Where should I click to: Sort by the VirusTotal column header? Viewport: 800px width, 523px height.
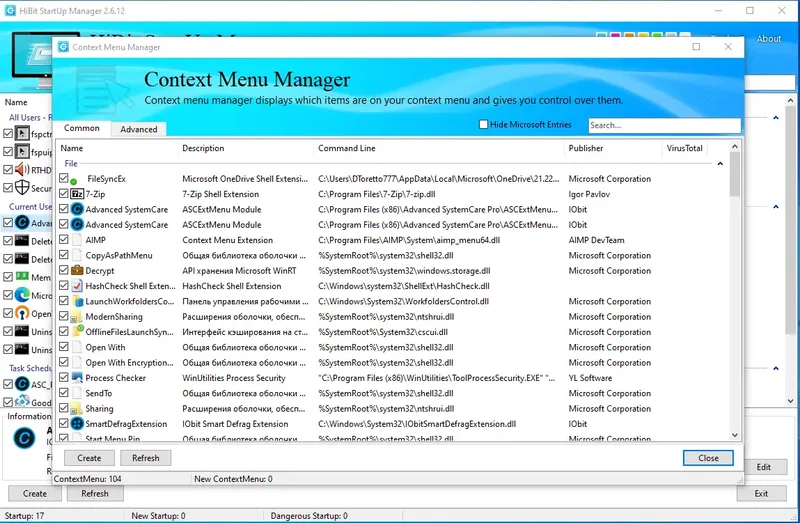[684, 148]
